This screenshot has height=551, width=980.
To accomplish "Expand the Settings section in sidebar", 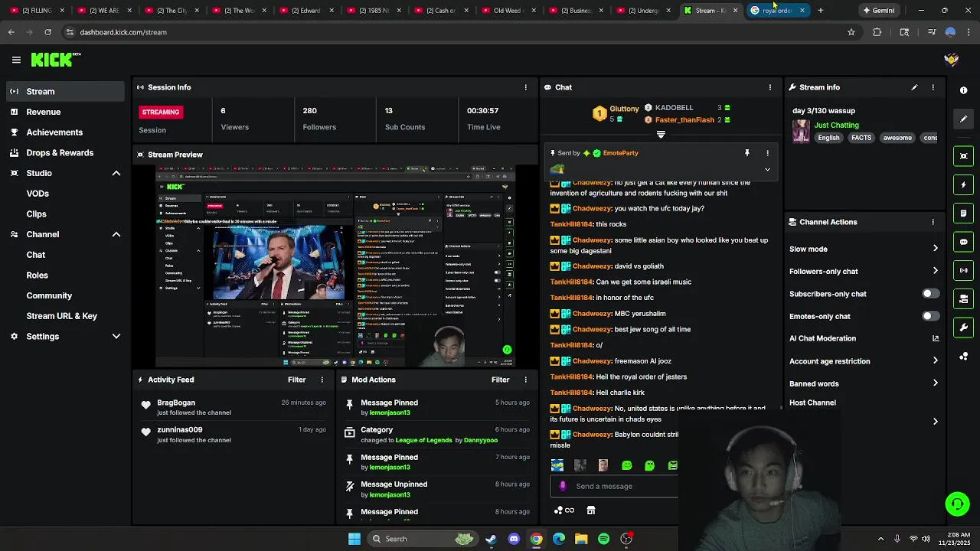I will [116, 336].
